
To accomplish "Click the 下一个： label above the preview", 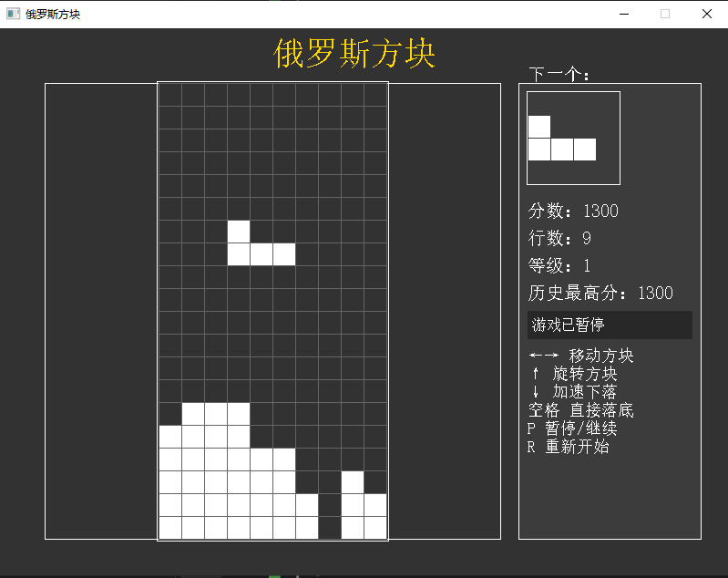I will click(x=559, y=75).
